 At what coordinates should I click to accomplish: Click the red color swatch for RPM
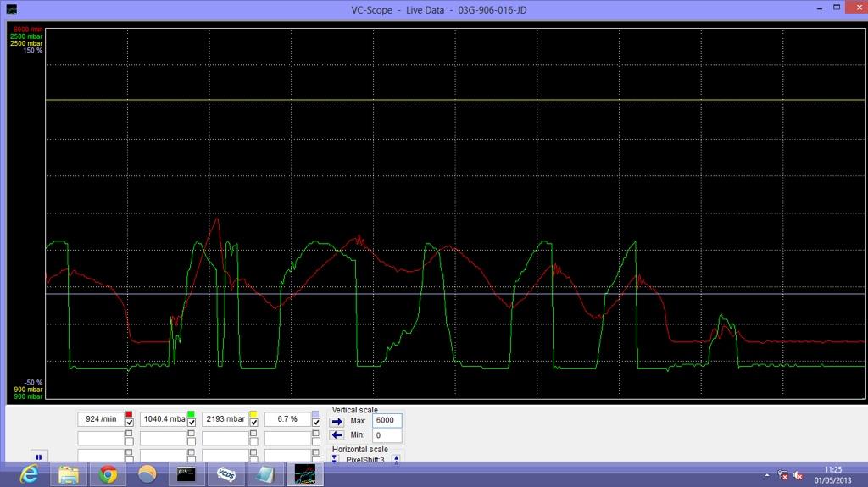130,414
